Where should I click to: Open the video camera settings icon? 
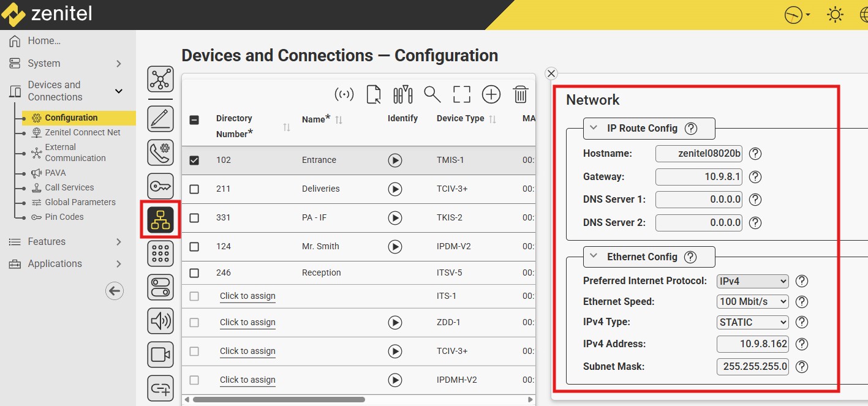(x=160, y=354)
